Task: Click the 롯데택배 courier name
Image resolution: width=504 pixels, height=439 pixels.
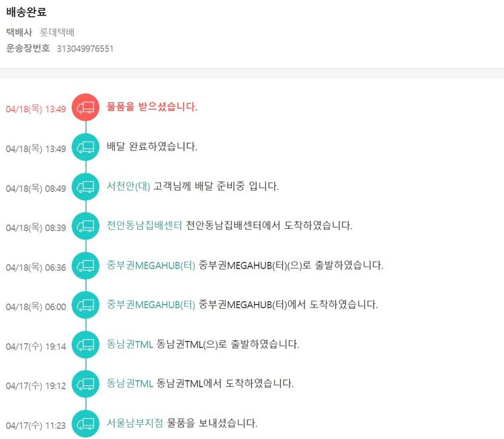Action: (x=57, y=32)
